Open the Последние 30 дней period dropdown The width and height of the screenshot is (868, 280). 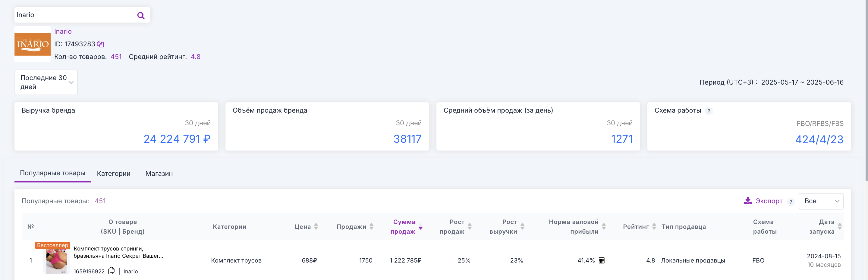(x=46, y=82)
